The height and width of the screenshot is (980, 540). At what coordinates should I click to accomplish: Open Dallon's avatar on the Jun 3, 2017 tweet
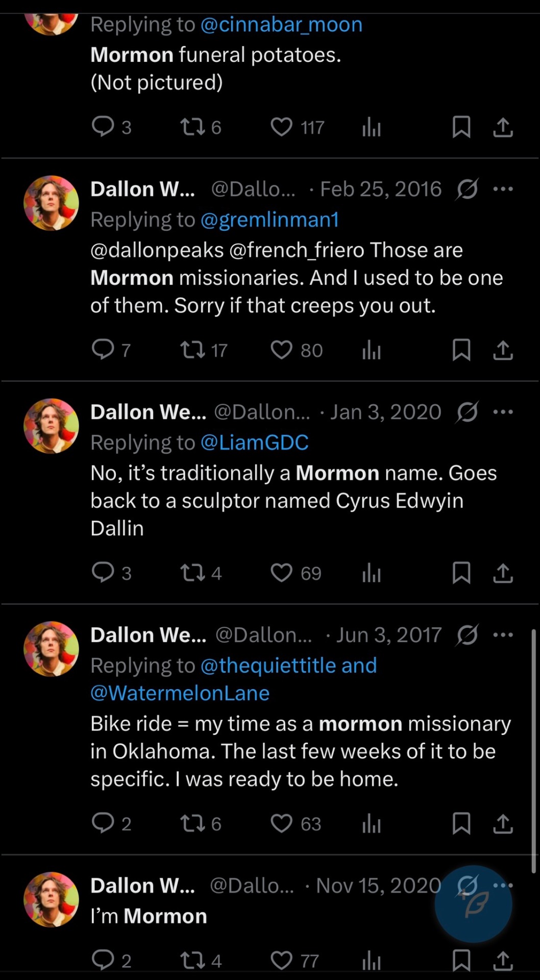(x=51, y=649)
